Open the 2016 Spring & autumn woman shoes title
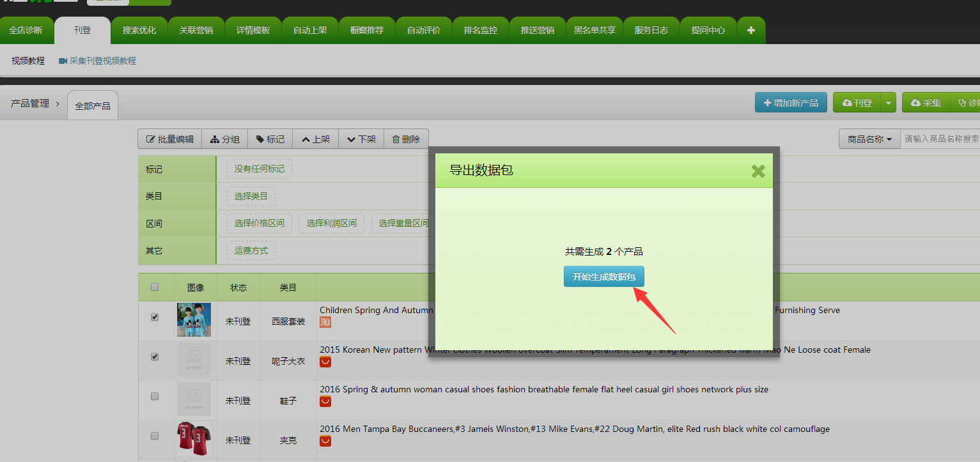The height and width of the screenshot is (462, 980). 544,389
